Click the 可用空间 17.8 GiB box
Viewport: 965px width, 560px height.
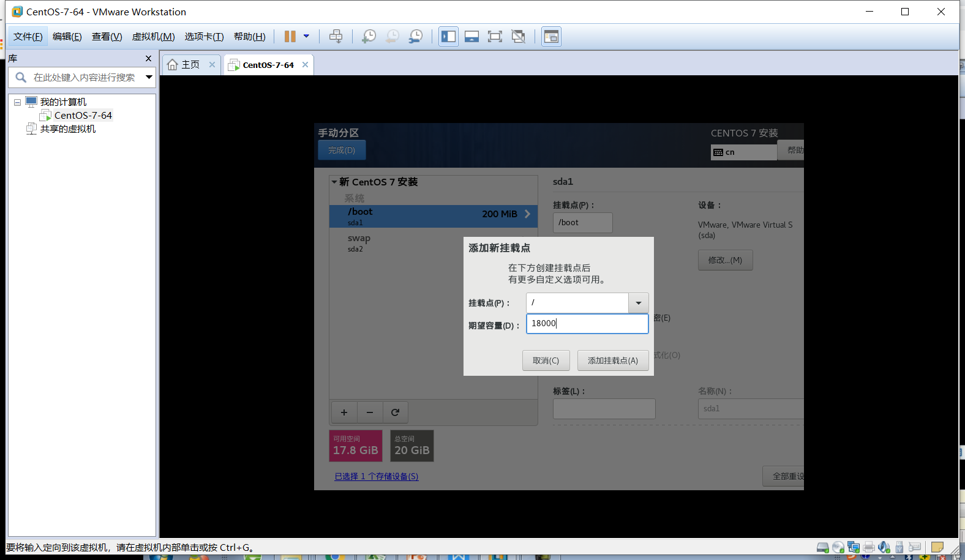click(356, 446)
